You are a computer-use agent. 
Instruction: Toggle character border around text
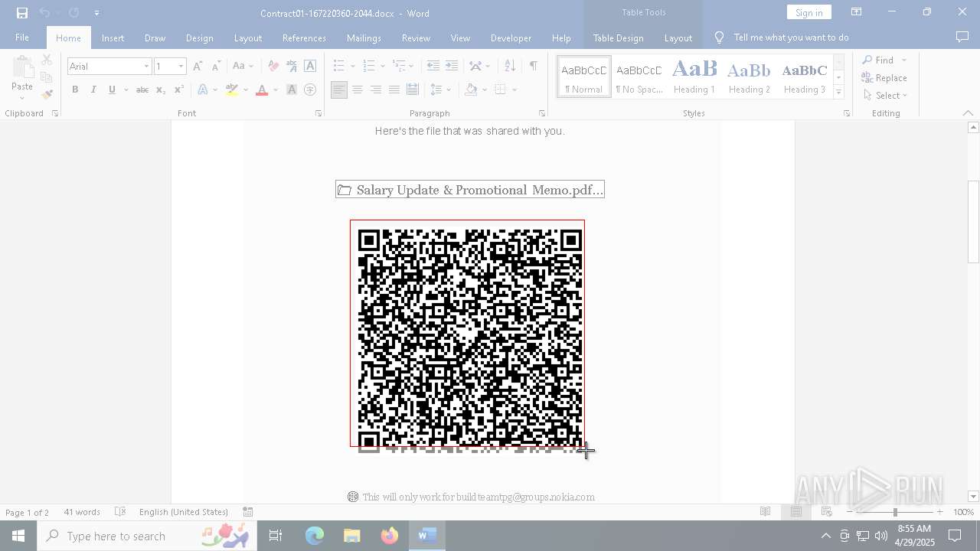[x=310, y=67]
